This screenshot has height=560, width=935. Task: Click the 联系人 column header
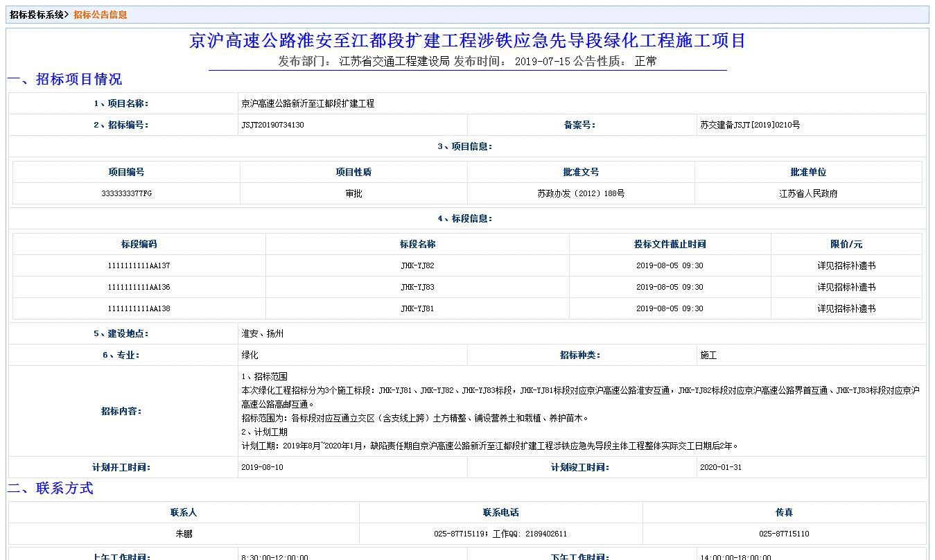(184, 512)
